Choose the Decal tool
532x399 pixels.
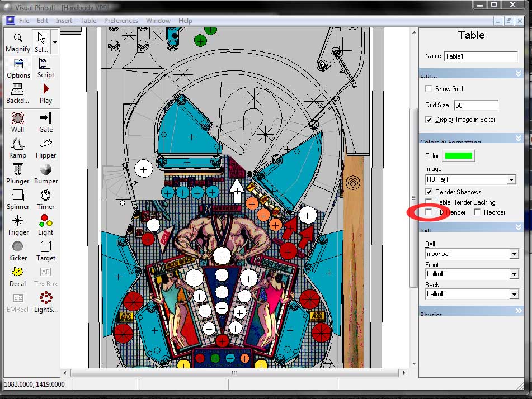tap(18, 277)
